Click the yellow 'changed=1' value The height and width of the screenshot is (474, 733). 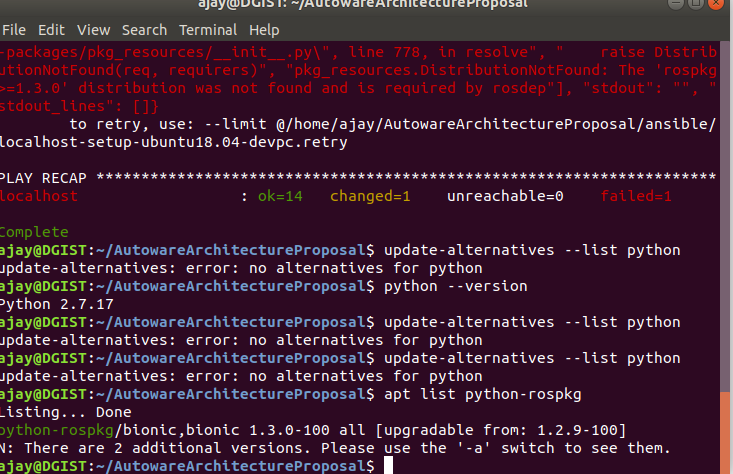(370, 196)
